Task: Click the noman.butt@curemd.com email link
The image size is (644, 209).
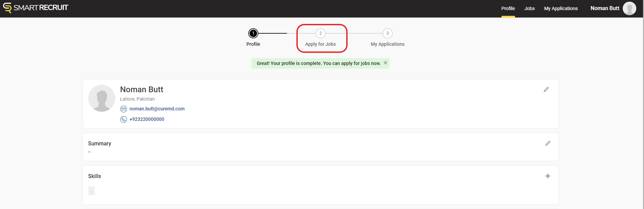Action: 157,109
